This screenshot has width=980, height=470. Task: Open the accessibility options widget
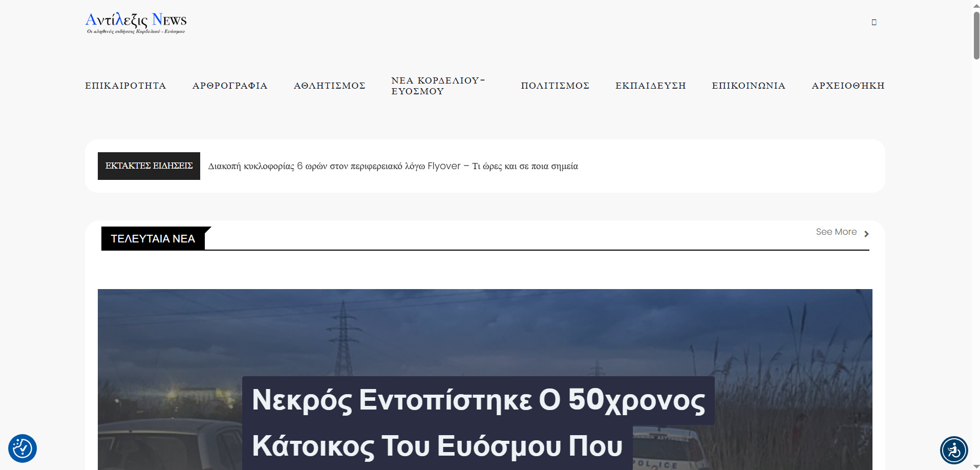click(953, 450)
